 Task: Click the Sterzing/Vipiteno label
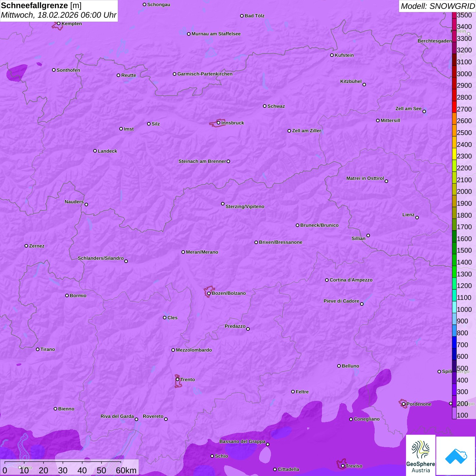click(245, 206)
